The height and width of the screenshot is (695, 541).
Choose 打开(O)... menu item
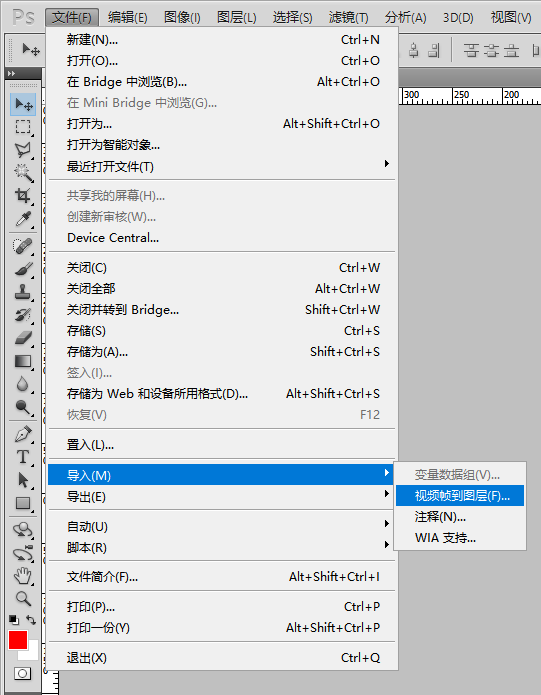pyautogui.click(x=222, y=61)
